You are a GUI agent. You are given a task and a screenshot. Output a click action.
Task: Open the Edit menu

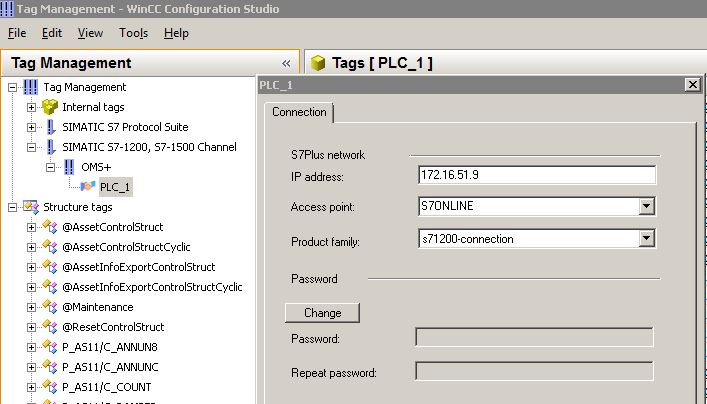tap(52, 33)
